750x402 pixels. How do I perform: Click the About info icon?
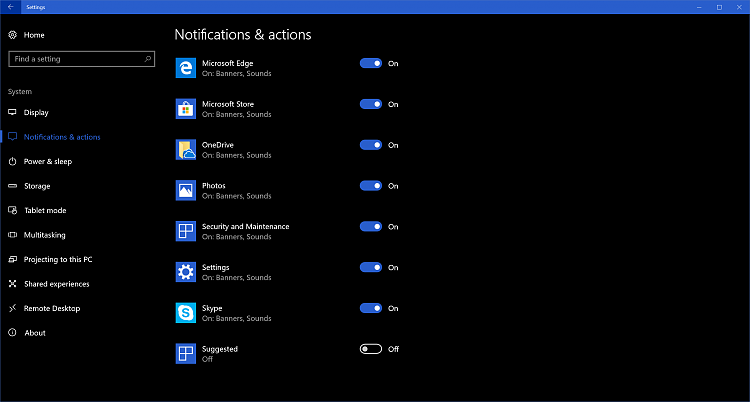(12, 333)
